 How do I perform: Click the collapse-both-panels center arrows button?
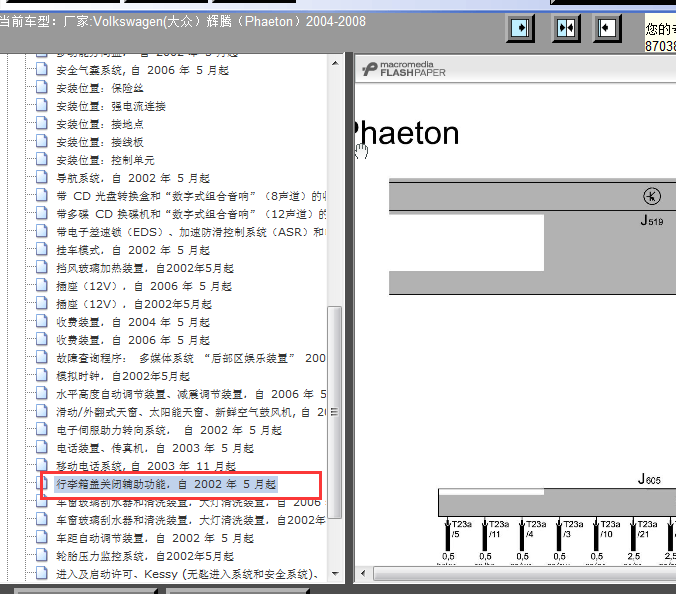pos(566,28)
